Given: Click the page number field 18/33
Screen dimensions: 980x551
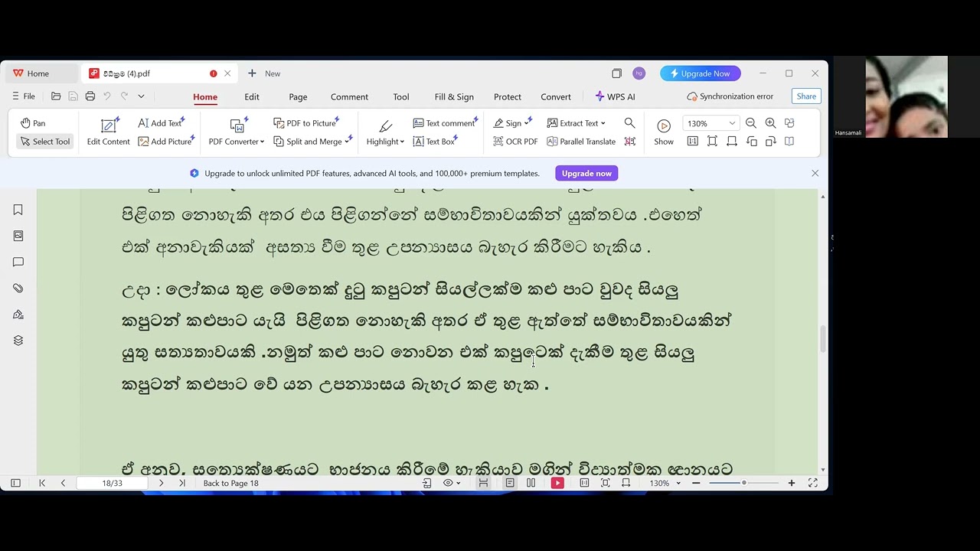Looking at the screenshot, I should [112, 483].
